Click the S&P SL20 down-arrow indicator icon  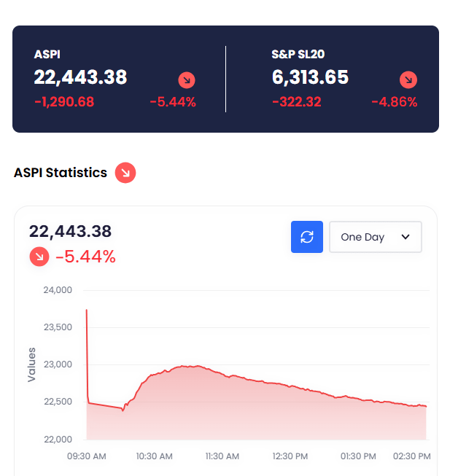(408, 80)
